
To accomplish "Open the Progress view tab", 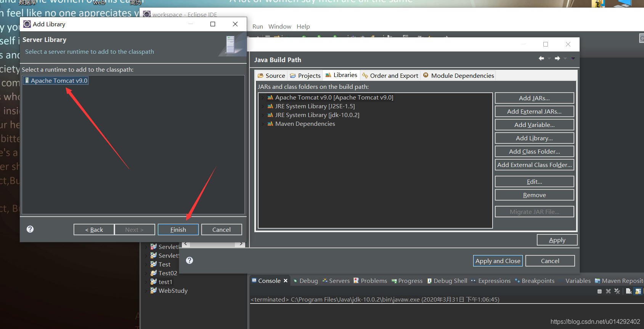I will (x=407, y=281).
